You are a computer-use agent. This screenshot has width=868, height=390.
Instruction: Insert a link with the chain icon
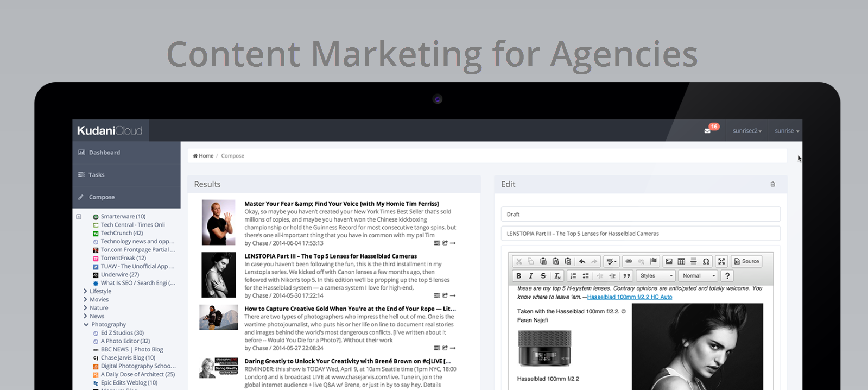pos(629,261)
